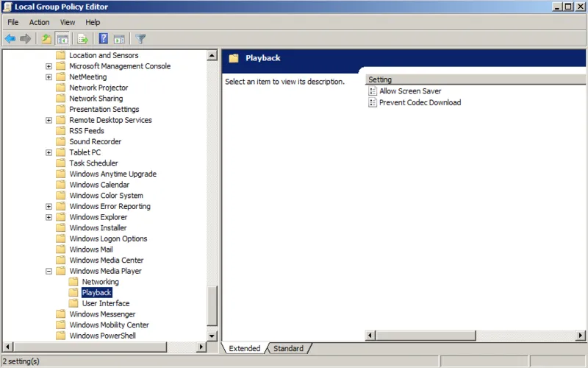
Task: Expand the Remote Desktop Services node
Action: coord(49,120)
